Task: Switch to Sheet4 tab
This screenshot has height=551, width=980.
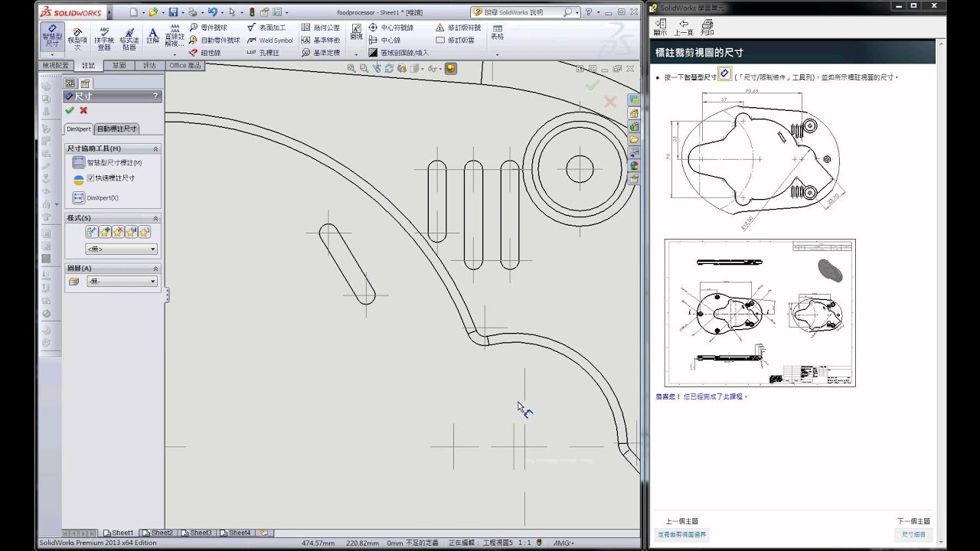Action: tap(238, 533)
